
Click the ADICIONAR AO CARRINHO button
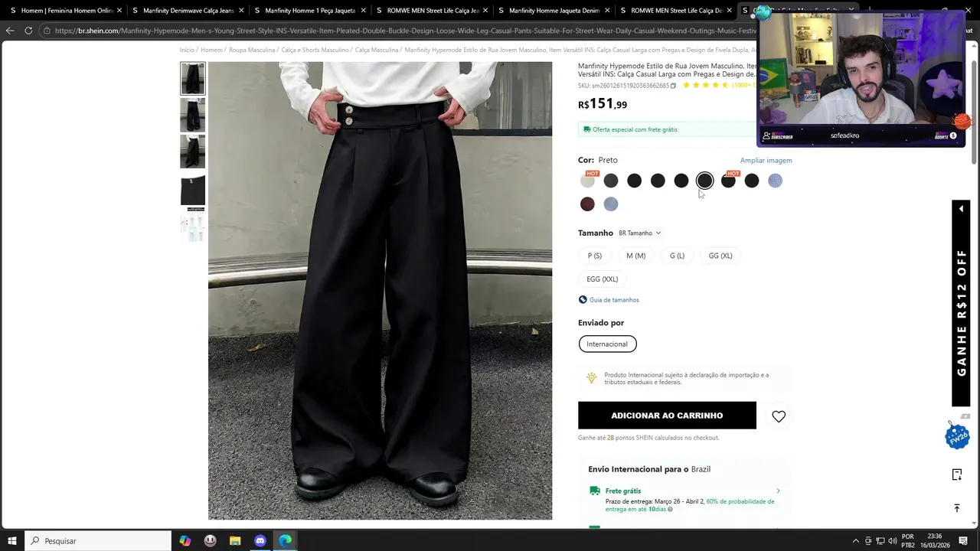[x=667, y=416]
